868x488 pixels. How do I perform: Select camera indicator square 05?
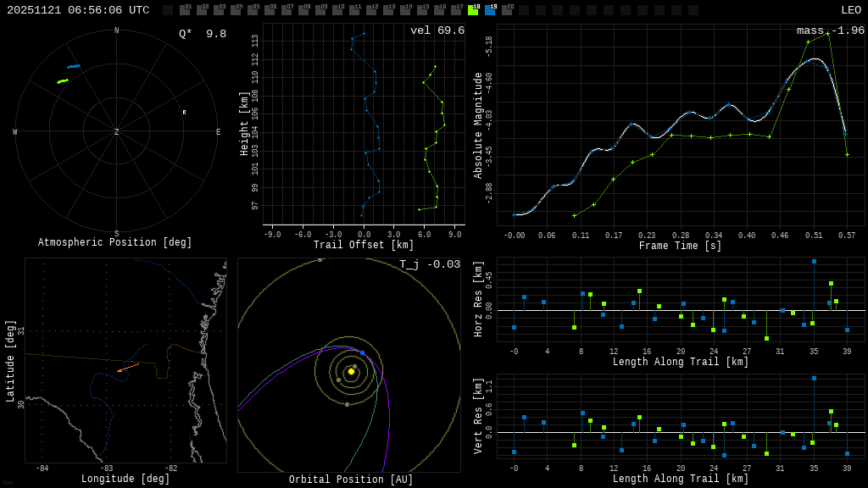(x=253, y=10)
